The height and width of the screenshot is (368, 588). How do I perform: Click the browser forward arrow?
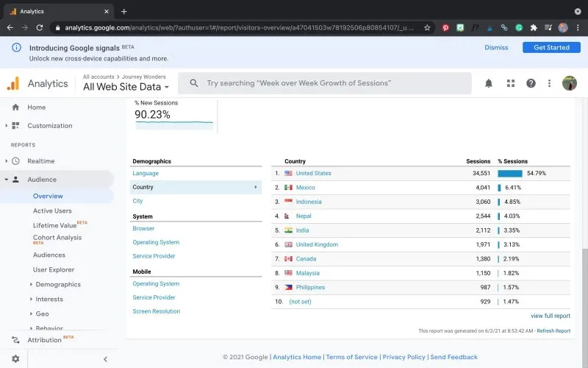pos(25,28)
